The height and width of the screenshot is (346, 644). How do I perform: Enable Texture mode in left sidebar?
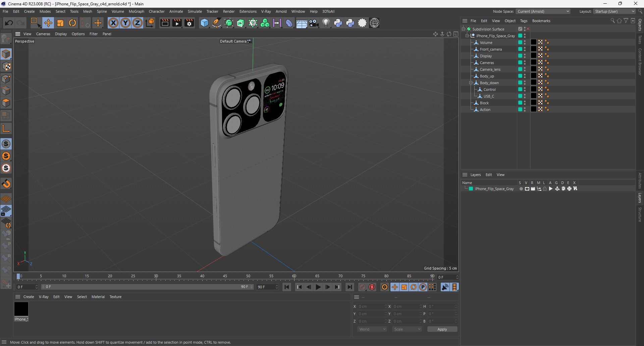point(6,66)
